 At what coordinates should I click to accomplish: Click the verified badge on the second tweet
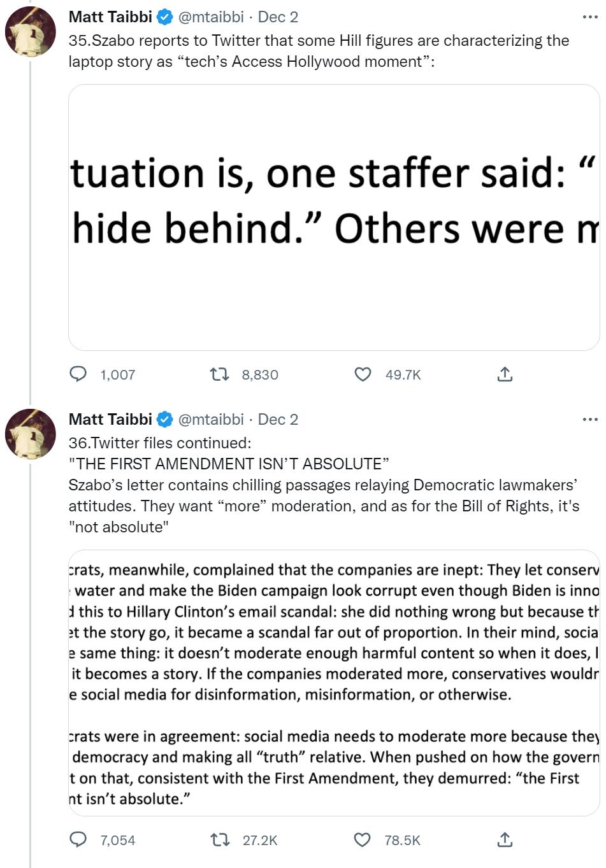(165, 419)
